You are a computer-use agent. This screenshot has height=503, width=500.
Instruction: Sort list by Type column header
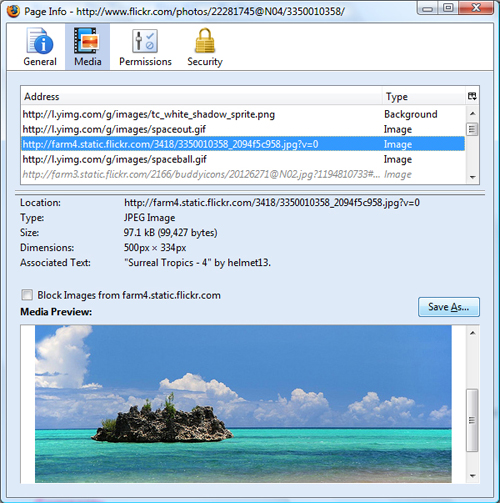point(424,97)
